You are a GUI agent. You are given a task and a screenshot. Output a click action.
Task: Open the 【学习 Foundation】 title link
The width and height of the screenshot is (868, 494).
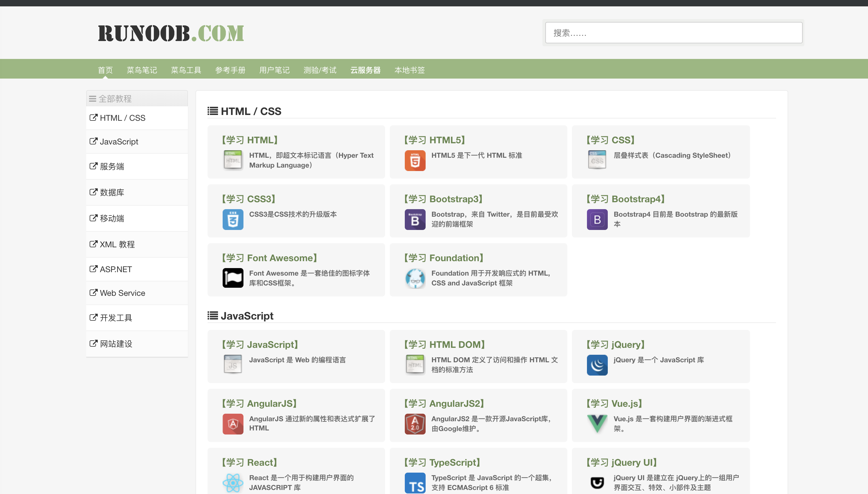pyautogui.click(x=444, y=258)
